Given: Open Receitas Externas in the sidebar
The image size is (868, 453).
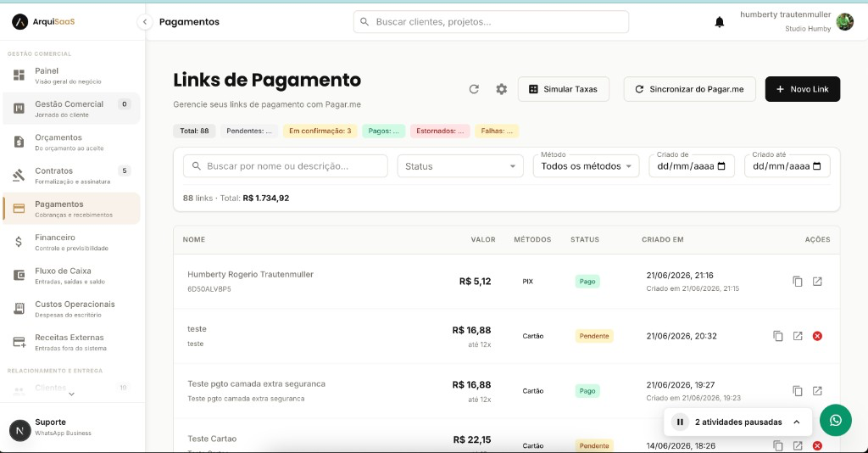Looking at the screenshot, I should (x=71, y=342).
